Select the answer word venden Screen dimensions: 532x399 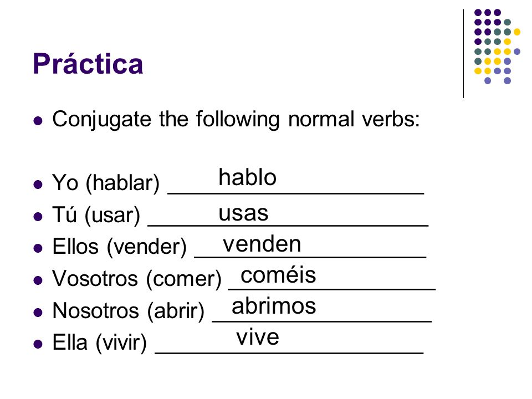[x=262, y=244]
